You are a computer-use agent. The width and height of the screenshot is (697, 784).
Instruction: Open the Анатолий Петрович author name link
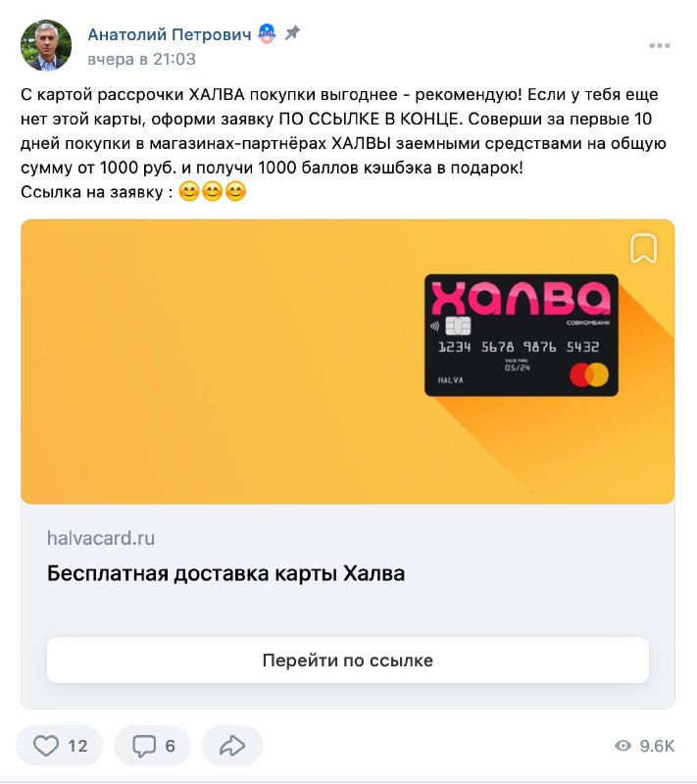pyautogui.click(x=170, y=34)
